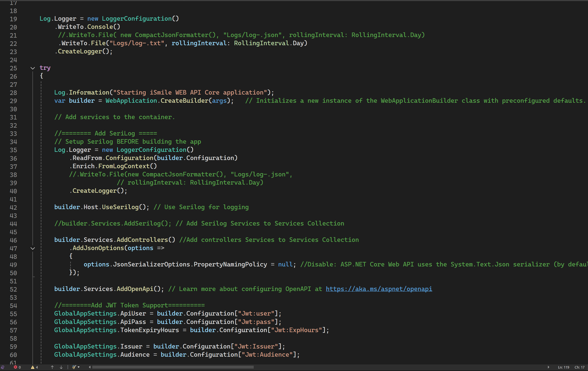Show the errors count indicator
588x371 pixels.
(17, 367)
